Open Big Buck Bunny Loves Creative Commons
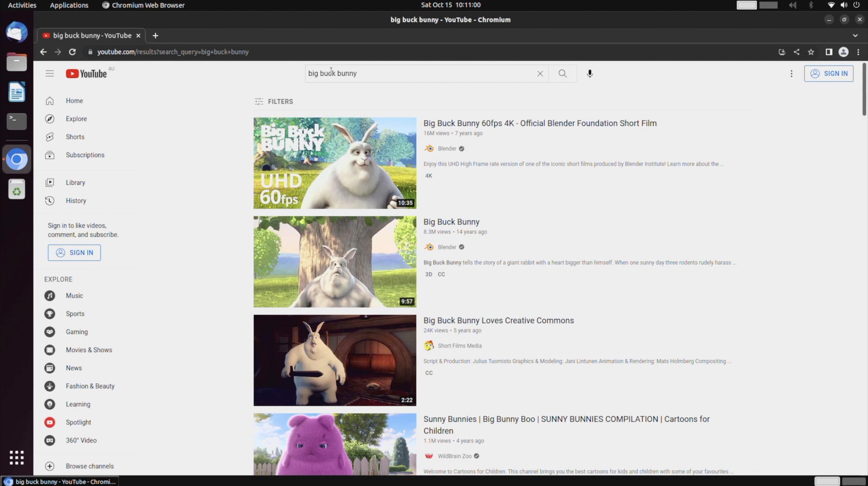The height and width of the screenshot is (486, 868). click(x=498, y=320)
